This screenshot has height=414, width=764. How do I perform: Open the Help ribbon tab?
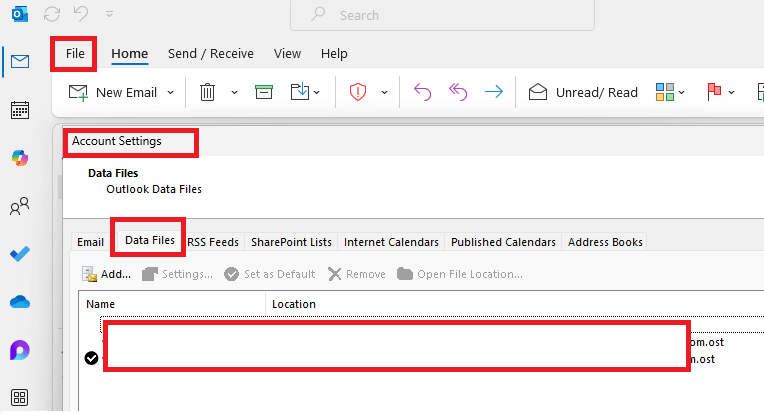point(334,54)
